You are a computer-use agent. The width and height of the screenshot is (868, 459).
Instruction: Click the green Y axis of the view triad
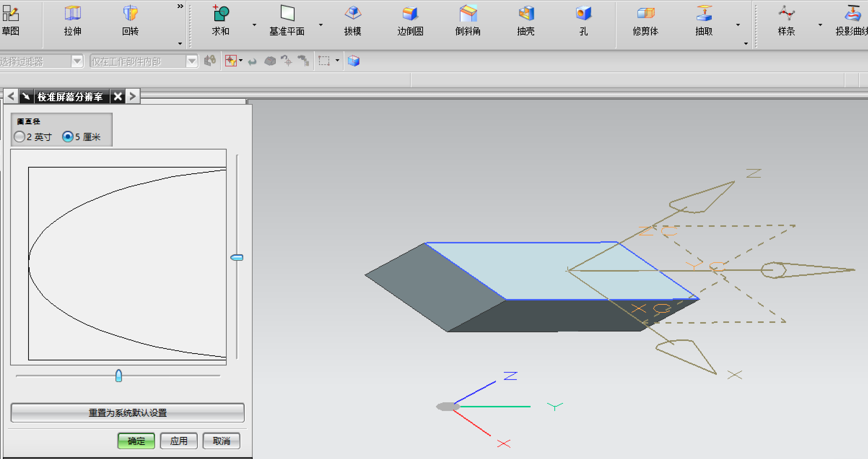[x=495, y=407]
